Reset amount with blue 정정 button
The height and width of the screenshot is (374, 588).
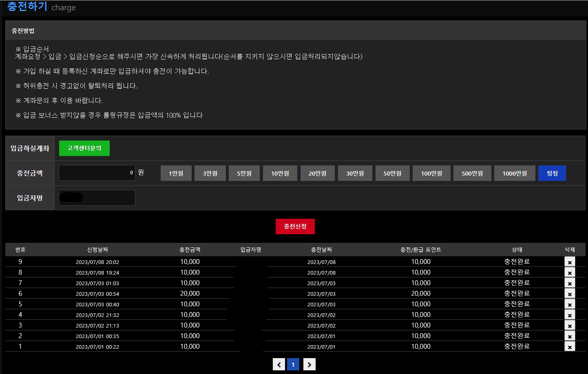click(x=552, y=173)
